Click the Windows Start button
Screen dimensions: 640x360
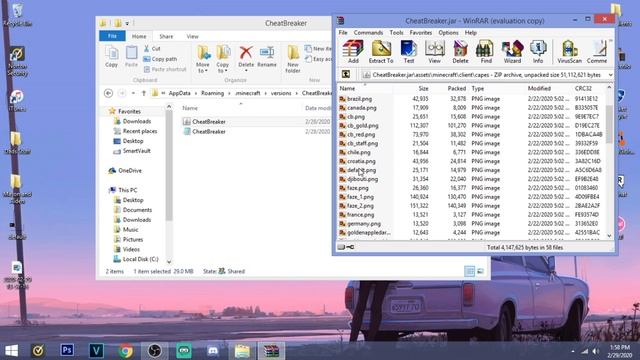point(11,351)
